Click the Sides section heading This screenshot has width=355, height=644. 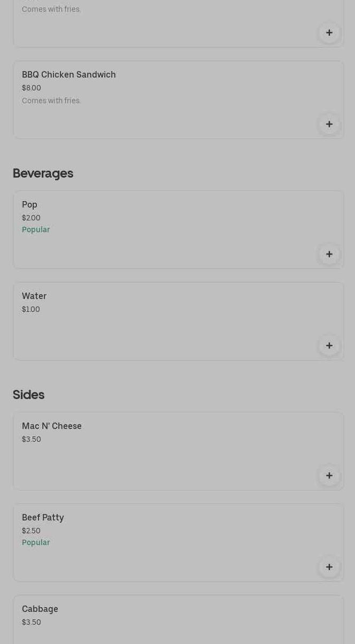click(28, 395)
